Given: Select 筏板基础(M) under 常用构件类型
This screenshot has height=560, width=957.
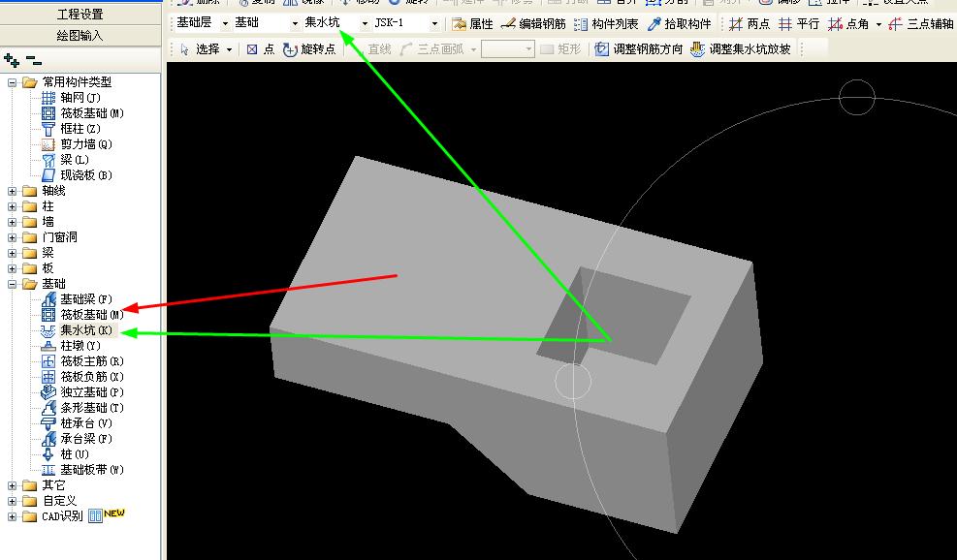Looking at the screenshot, I should (x=83, y=112).
